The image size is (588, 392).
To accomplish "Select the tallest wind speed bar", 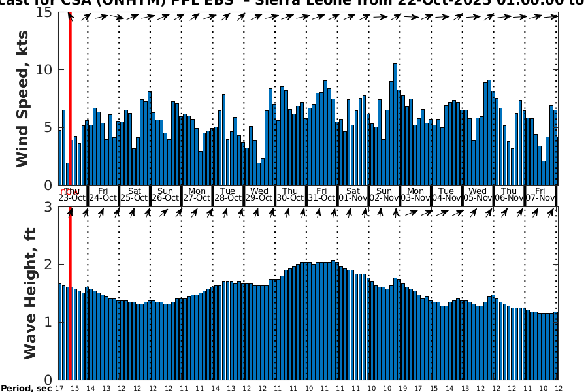I will click(395, 124).
